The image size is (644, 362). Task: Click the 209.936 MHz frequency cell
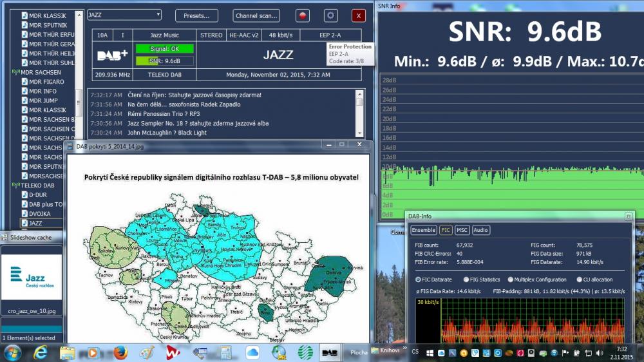click(112, 75)
